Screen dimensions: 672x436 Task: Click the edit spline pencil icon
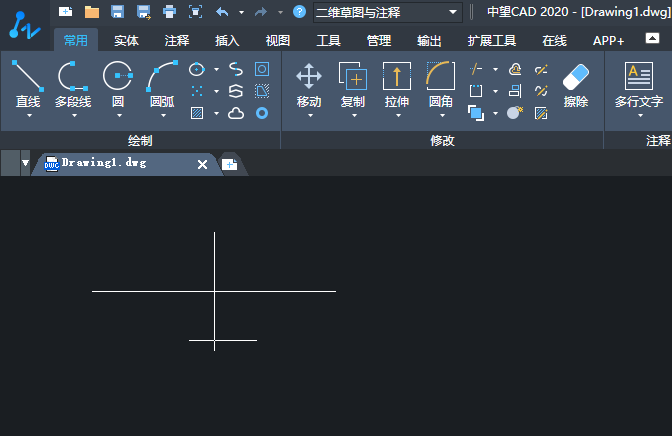click(541, 91)
